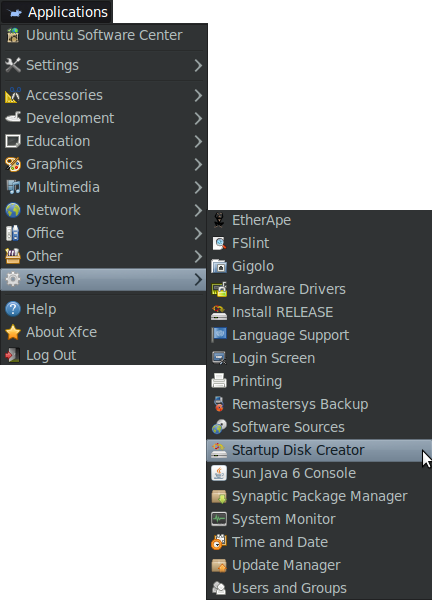Click the System Monitor graph icon
This screenshot has width=432, height=600.
tap(219, 519)
